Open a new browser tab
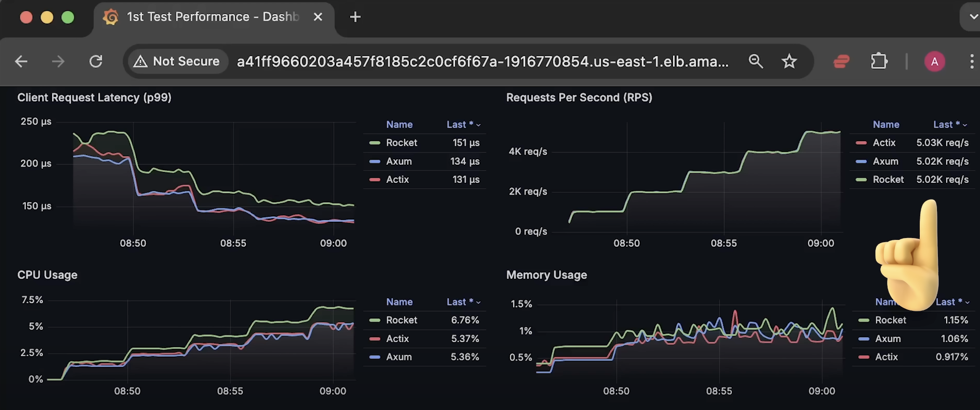 (355, 17)
